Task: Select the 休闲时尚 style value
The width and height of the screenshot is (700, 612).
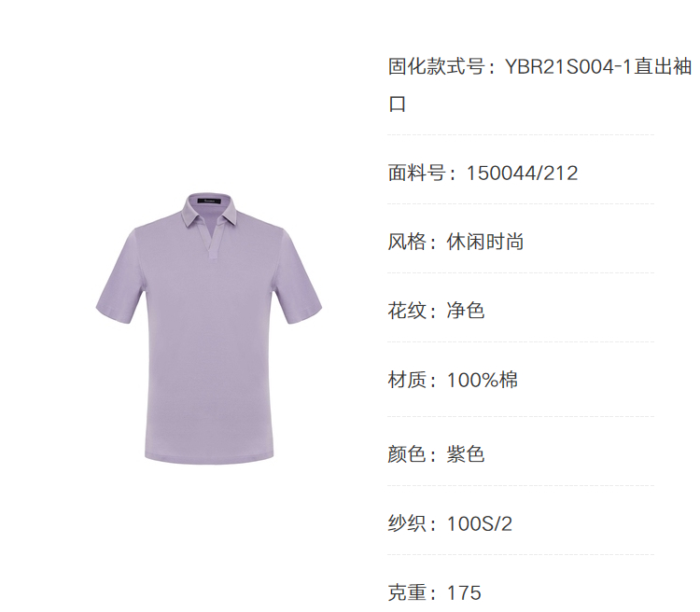Action: (484, 242)
